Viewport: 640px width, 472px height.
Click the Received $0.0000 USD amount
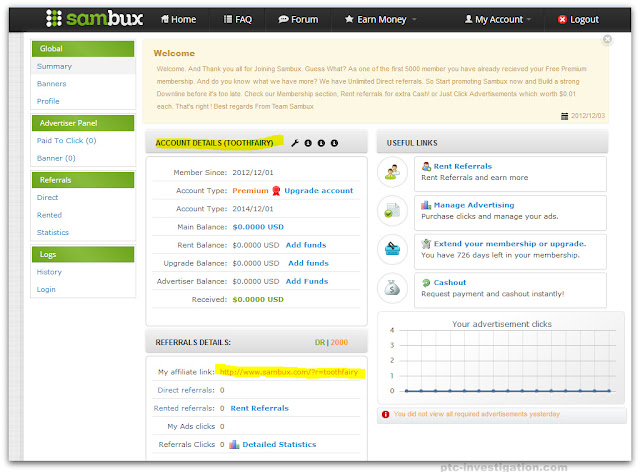point(258,300)
